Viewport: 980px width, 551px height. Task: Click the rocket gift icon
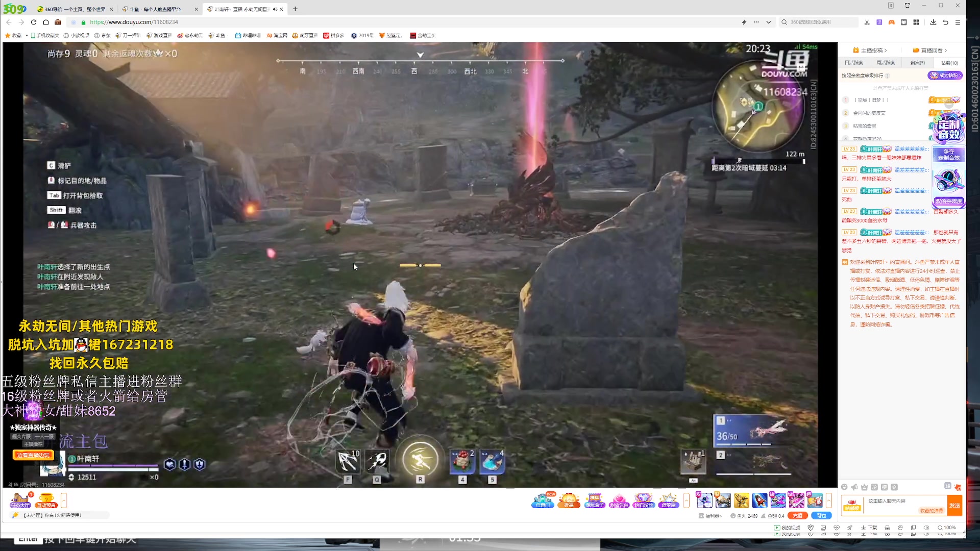759,500
